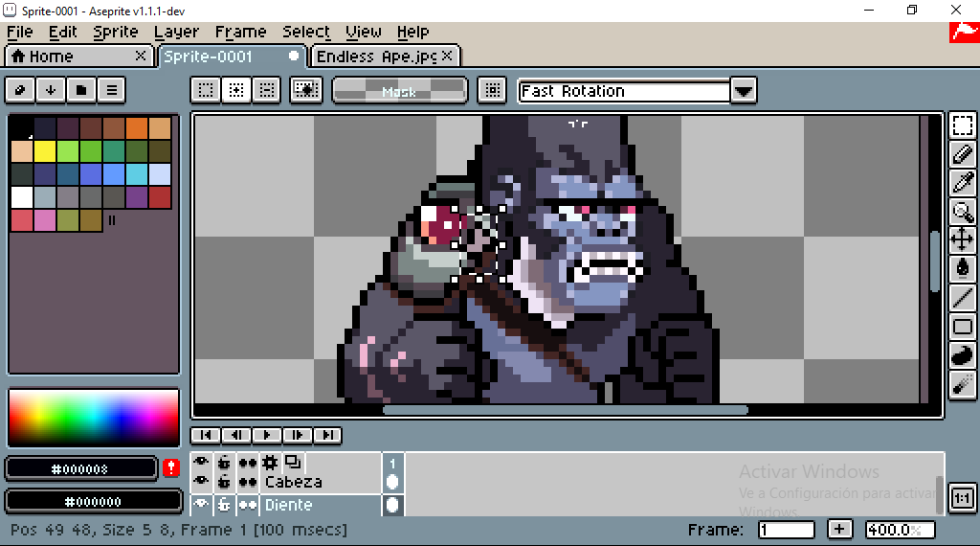Select the Paint Bucket tool
This screenshot has height=546, width=980.
963,269
